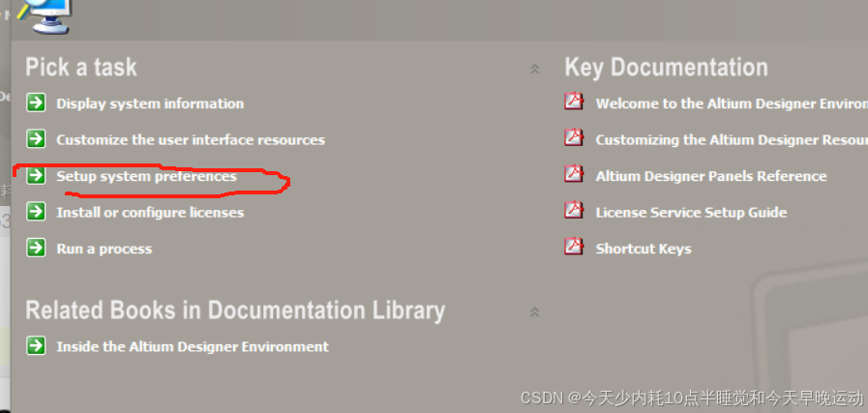This screenshot has width=868, height=413.
Task: Click the Pick a task heading
Action: click(x=81, y=68)
